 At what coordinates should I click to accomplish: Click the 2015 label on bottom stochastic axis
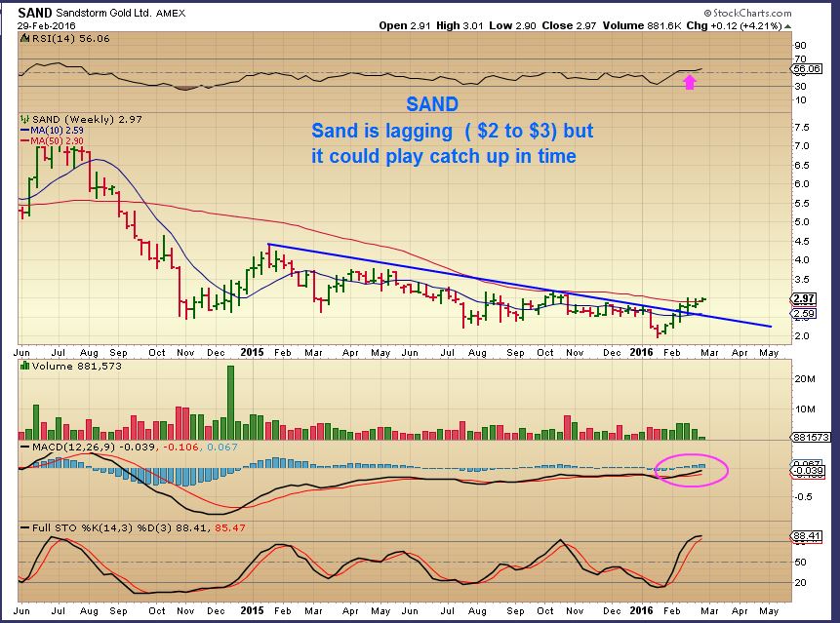252,610
